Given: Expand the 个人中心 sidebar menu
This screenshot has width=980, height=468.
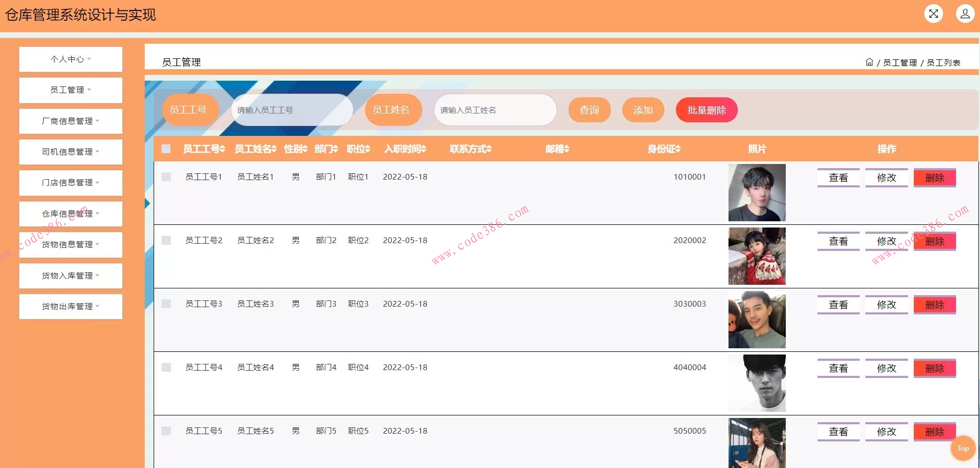Looking at the screenshot, I should [71, 59].
